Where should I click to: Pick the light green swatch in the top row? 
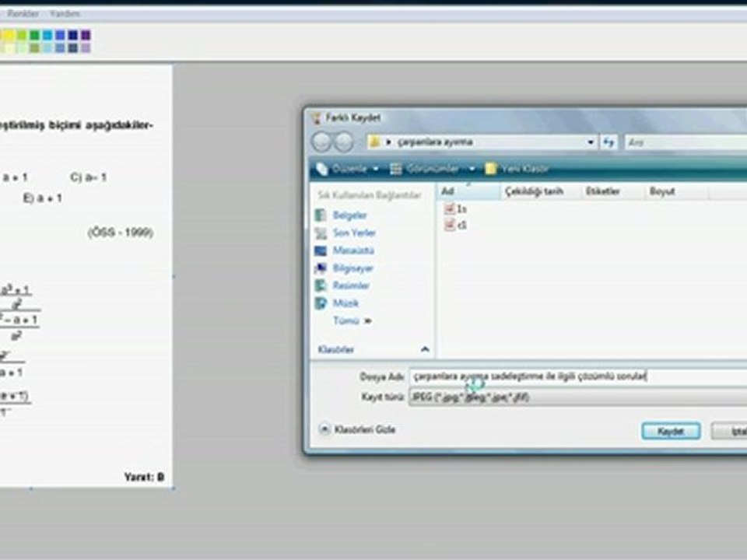pos(22,35)
